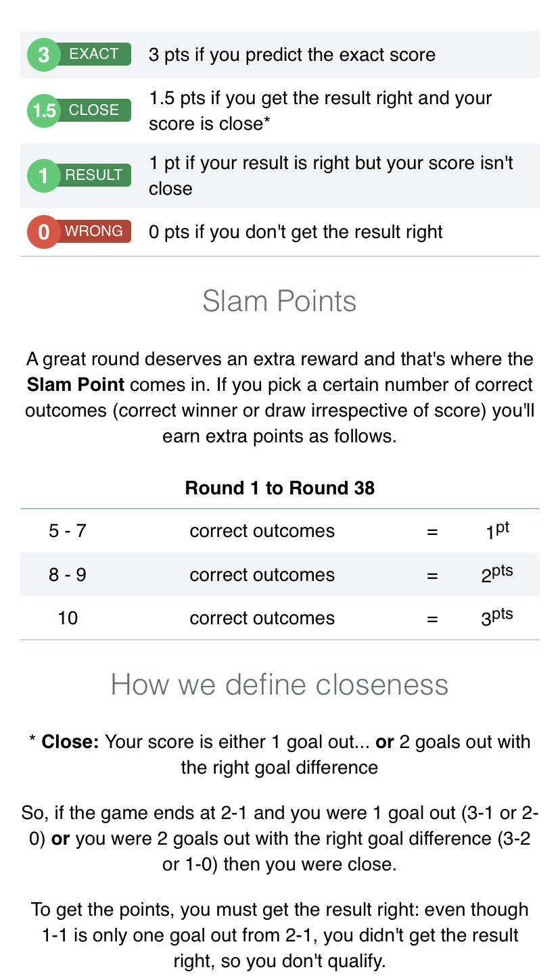Click the Slam Points heading

tap(279, 301)
